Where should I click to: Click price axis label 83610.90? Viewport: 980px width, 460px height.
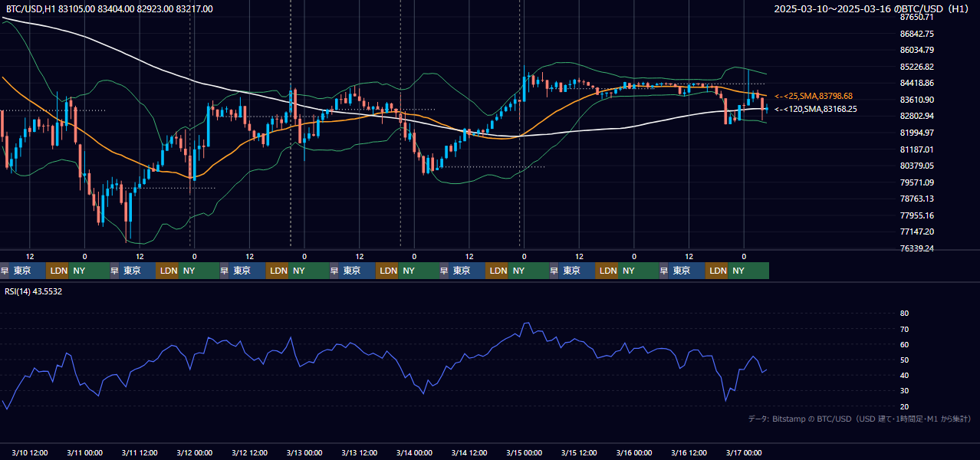tap(917, 100)
